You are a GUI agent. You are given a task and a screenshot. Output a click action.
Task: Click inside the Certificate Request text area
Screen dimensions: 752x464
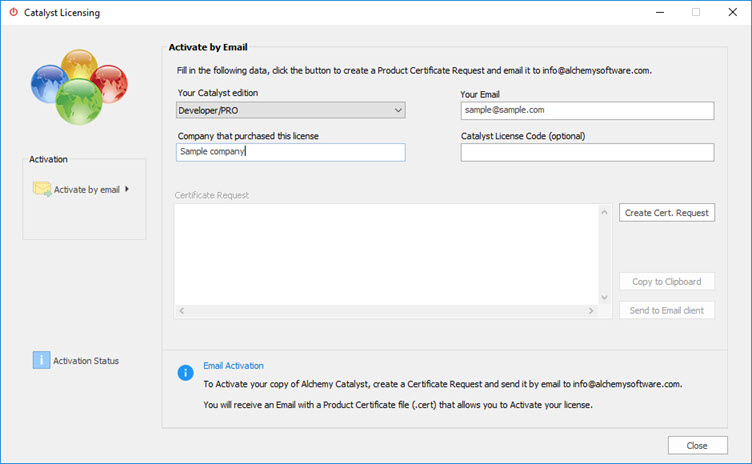[385, 254]
